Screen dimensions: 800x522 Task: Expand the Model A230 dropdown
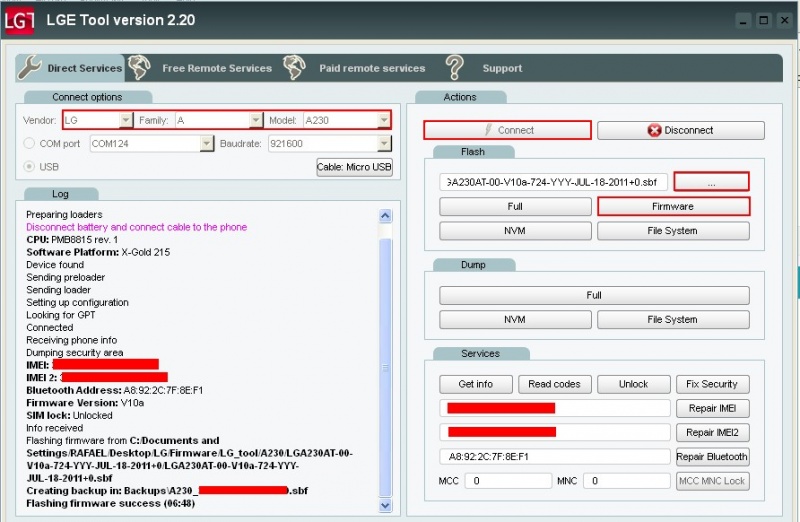(384, 120)
